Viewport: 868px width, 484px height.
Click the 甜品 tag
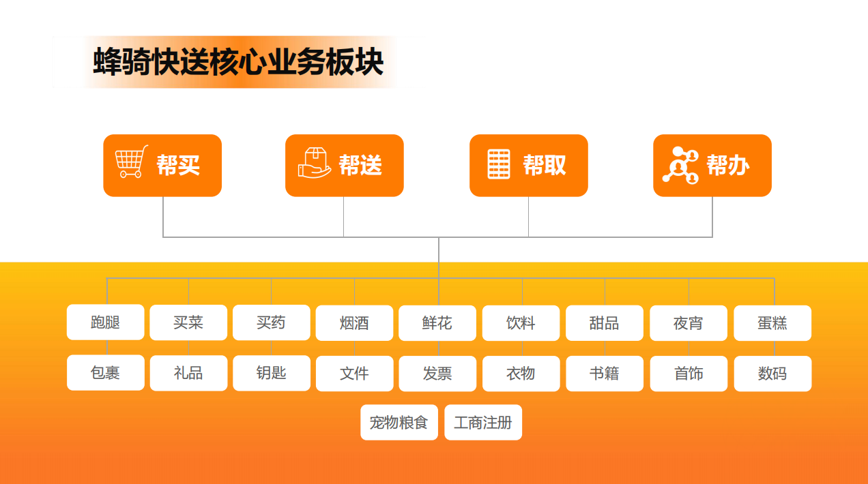(x=605, y=323)
